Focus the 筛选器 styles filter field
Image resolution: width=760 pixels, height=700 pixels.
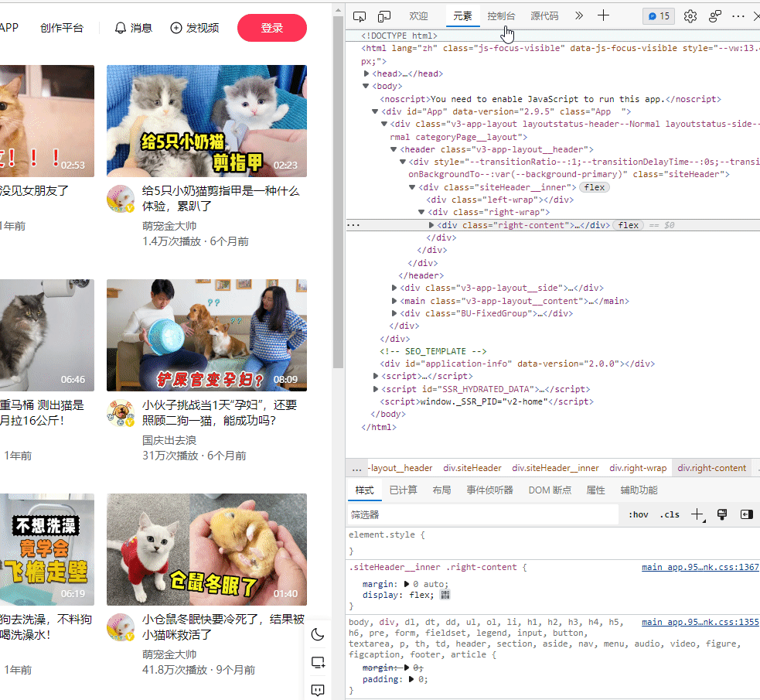(x=483, y=514)
